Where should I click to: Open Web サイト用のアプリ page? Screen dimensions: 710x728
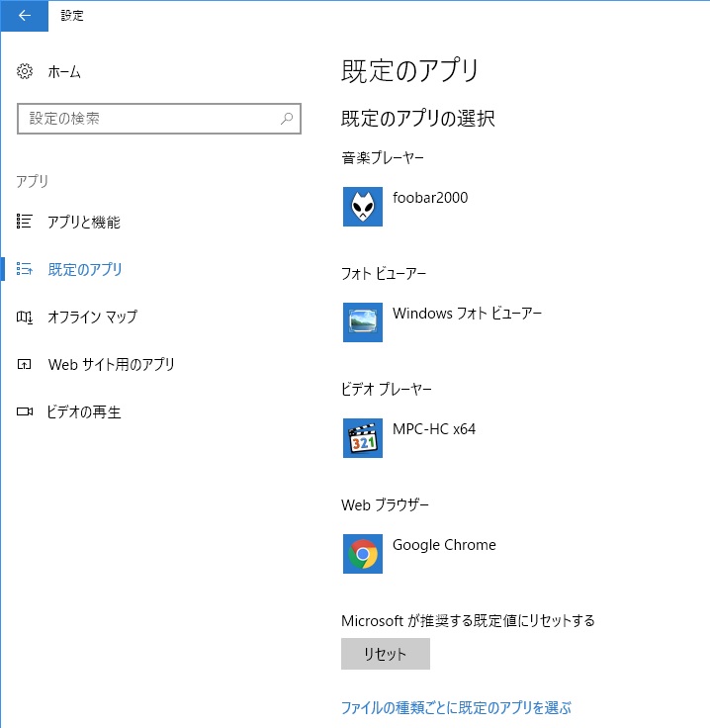coord(112,364)
